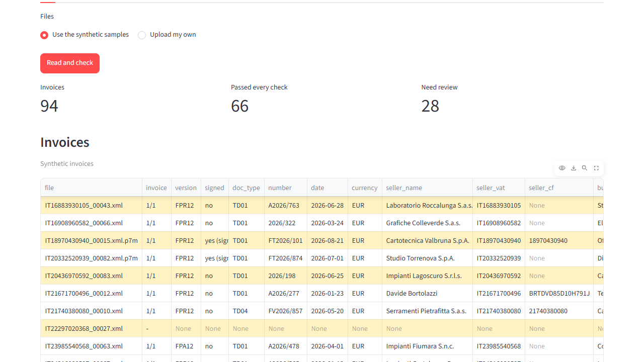Click invoice number 'FT2026/874' cell
The image size is (644, 362).
(286, 258)
